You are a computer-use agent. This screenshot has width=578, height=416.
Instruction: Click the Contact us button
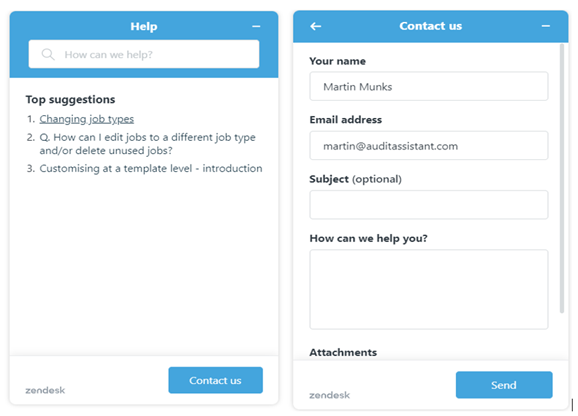pos(216,380)
